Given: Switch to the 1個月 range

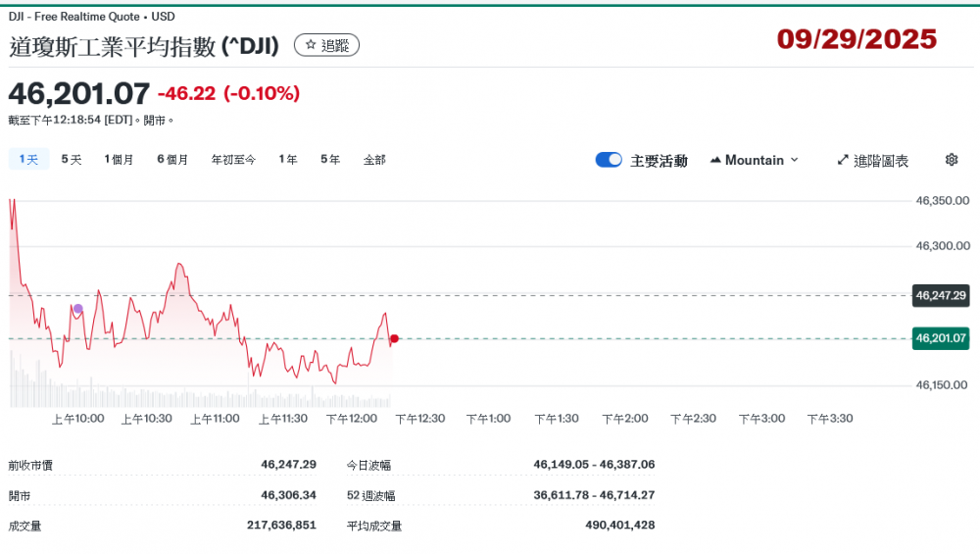Looking at the screenshot, I should pyautogui.click(x=119, y=159).
